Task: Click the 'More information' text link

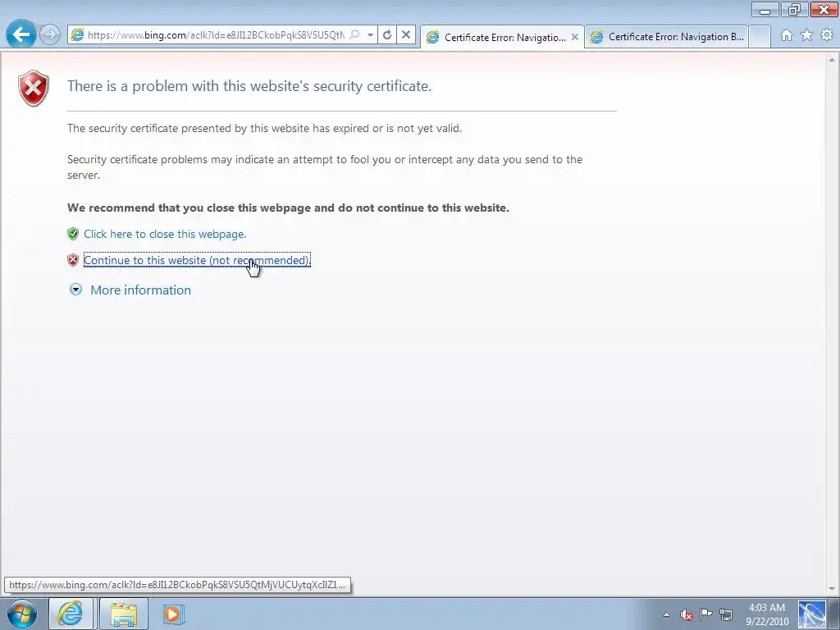Action: click(140, 290)
